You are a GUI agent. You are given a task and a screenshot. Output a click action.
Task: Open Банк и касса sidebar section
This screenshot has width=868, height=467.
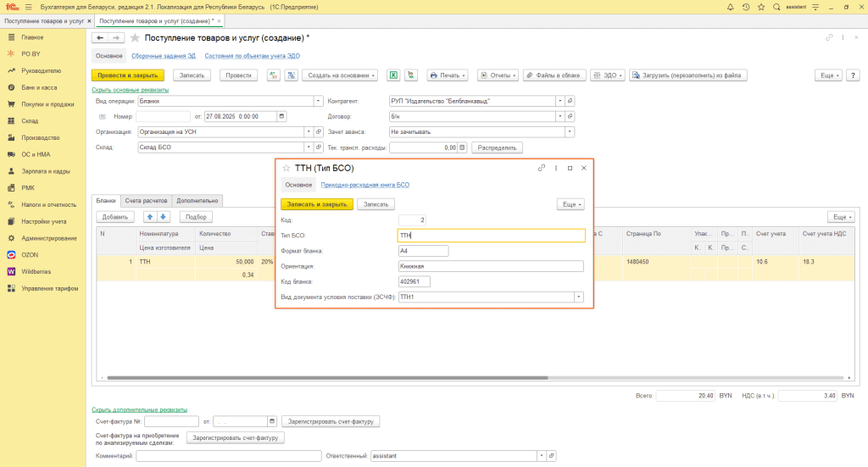39,87
